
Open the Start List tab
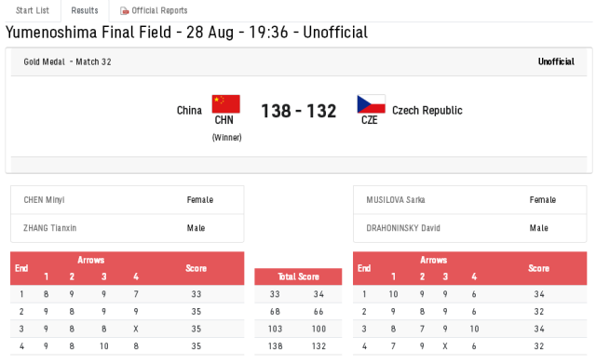pos(33,10)
